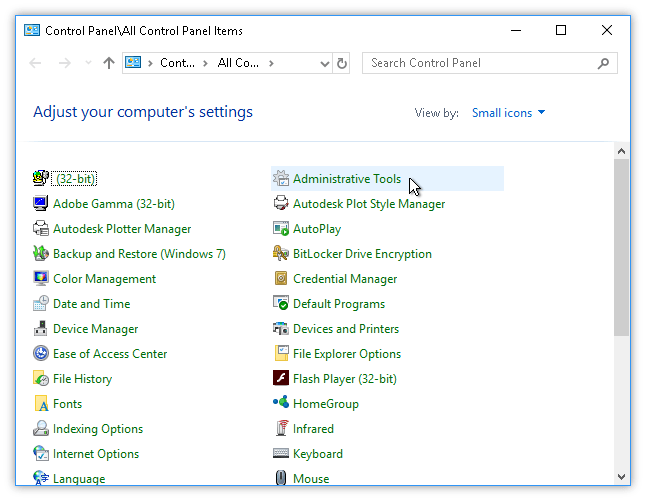Click the vertical scrollbar down arrow
The height and width of the screenshot is (501, 646).
point(621,477)
